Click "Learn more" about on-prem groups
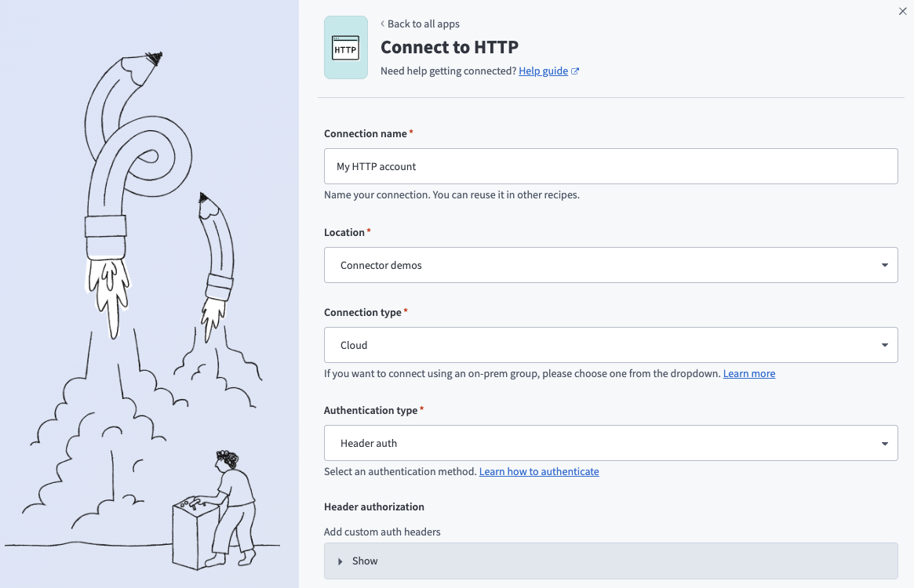Screen dimensions: 914x588 748,373
